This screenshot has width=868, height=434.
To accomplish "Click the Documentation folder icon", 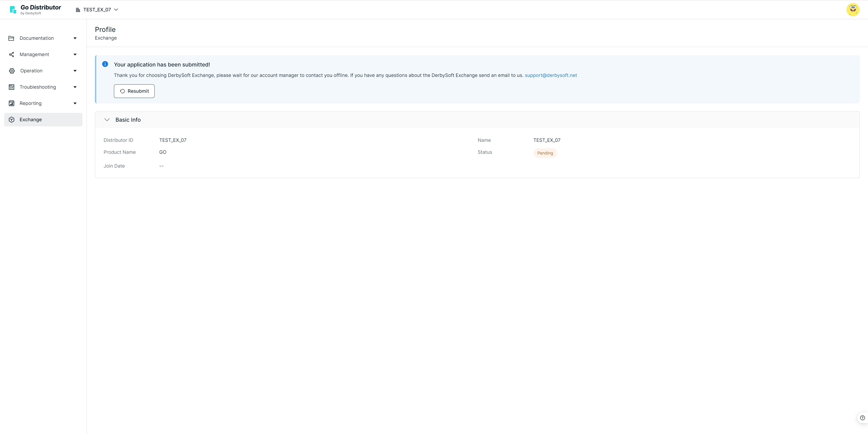I will click(x=11, y=38).
